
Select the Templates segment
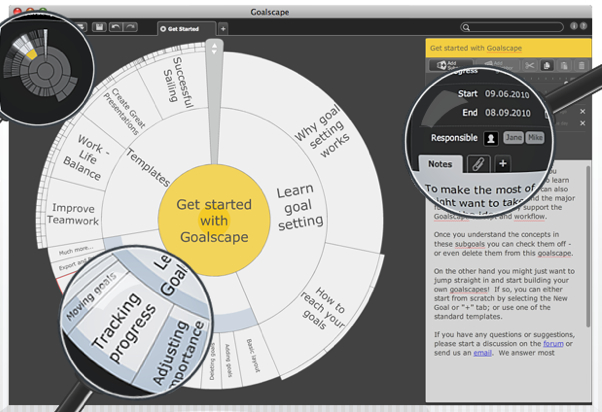point(148,167)
